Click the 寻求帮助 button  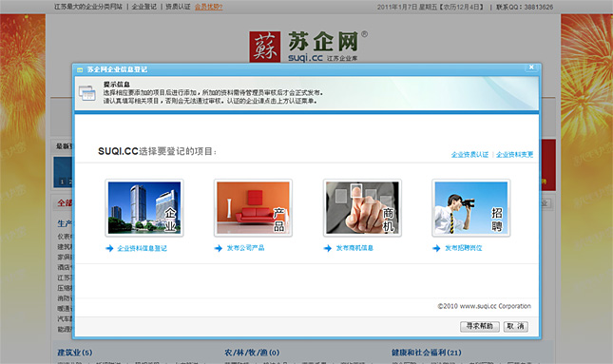pyautogui.click(x=480, y=327)
